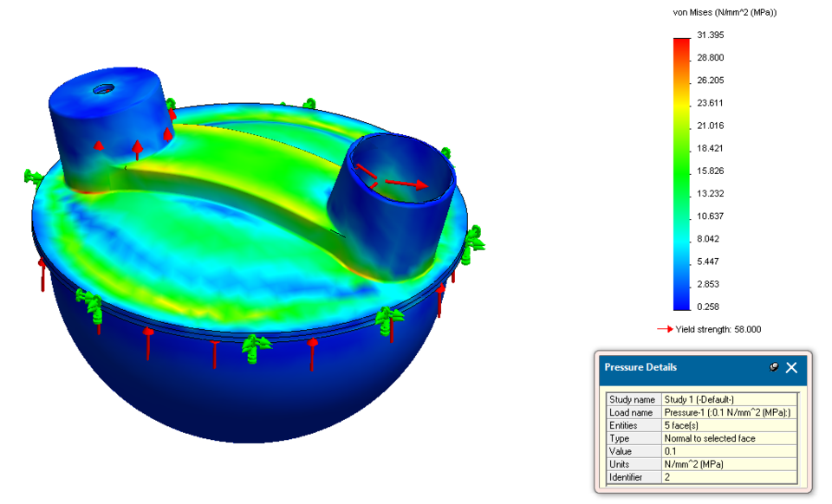The width and height of the screenshot is (832, 504).
Task: Close the Pressure Details callout
Action: point(790,367)
